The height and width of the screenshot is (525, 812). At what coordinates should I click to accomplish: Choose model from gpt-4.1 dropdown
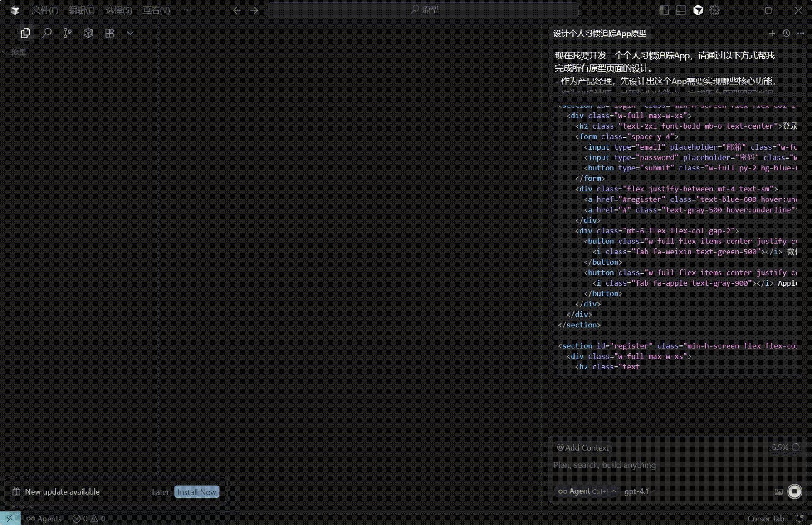click(636, 491)
